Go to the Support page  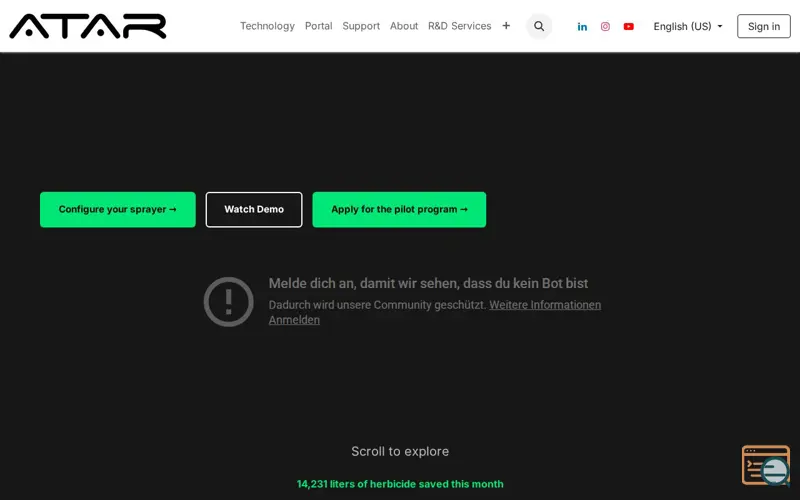tap(361, 26)
